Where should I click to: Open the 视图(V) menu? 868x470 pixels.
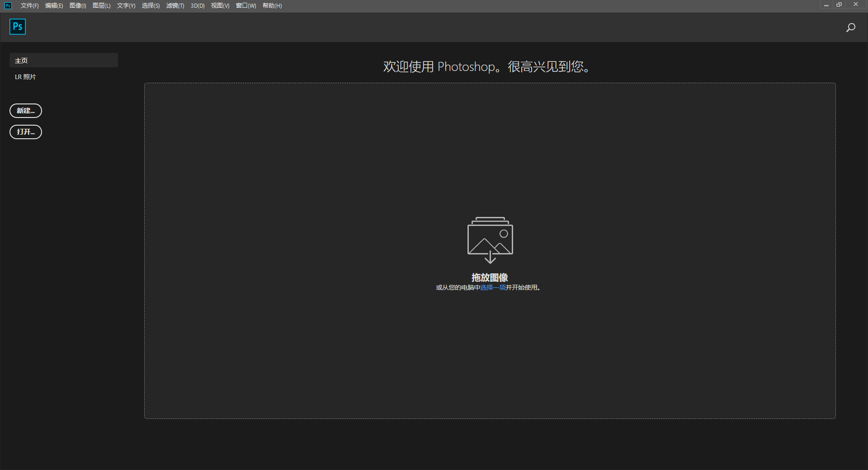pos(220,5)
